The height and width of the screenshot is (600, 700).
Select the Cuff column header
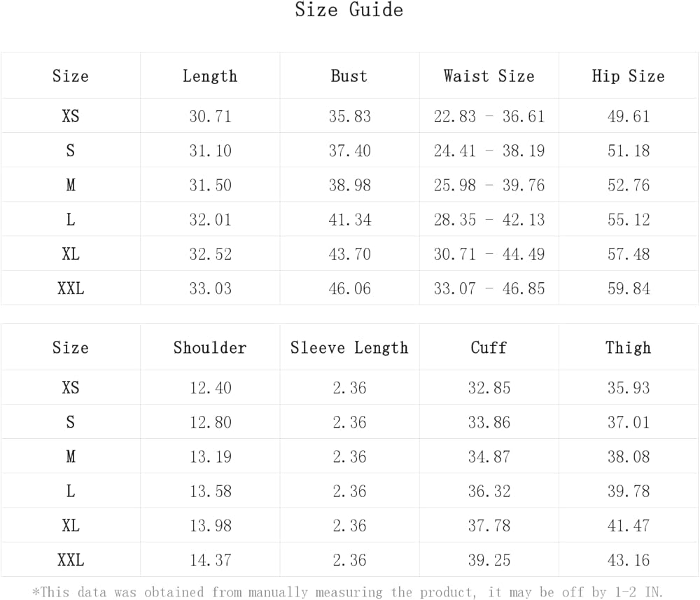pos(489,348)
